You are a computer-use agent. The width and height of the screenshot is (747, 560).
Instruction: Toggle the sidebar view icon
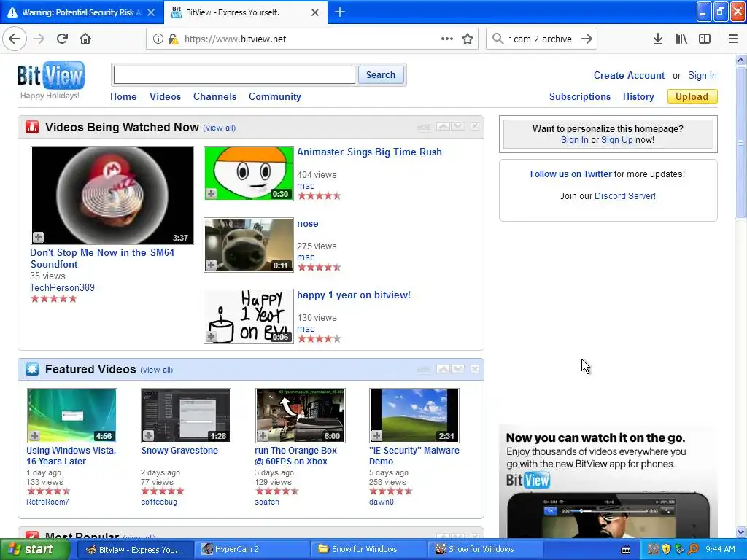(x=705, y=39)
